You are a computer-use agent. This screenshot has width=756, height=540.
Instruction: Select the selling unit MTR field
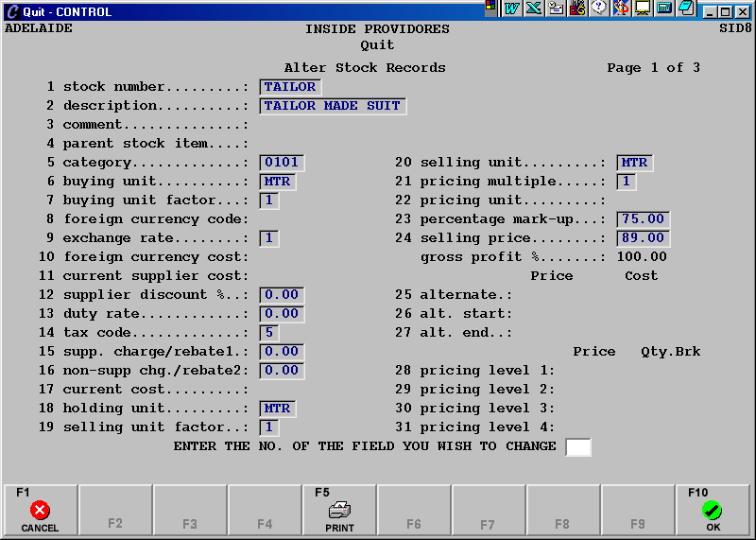[634, 163]
